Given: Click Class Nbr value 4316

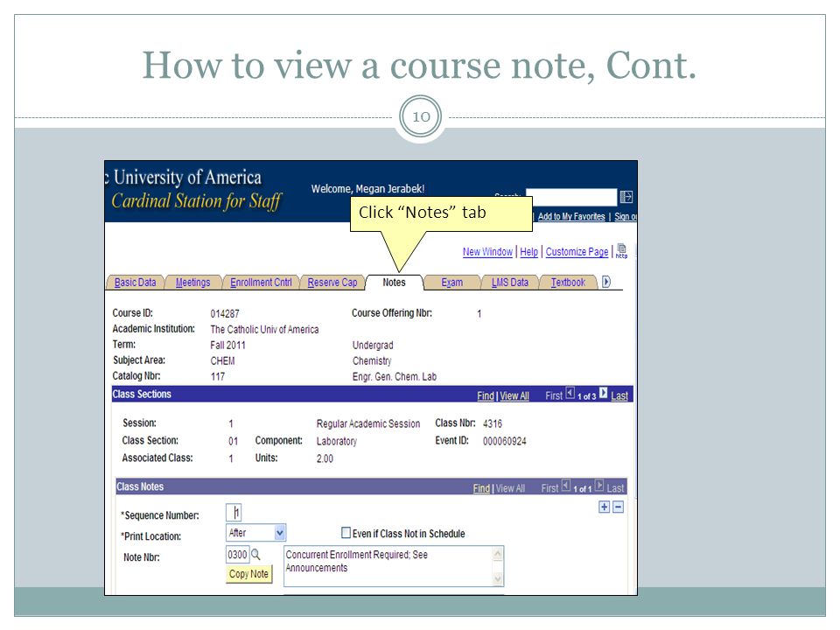Looking at the screenshot, I should 493,423.
